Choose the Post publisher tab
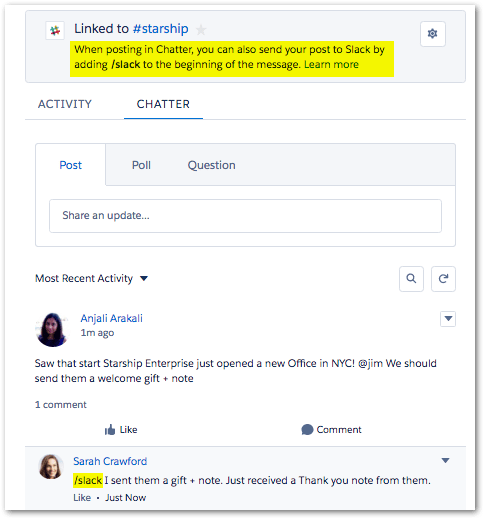Image resolution: width=484 pixels, height=519 pixels. [x=71, y=165]
